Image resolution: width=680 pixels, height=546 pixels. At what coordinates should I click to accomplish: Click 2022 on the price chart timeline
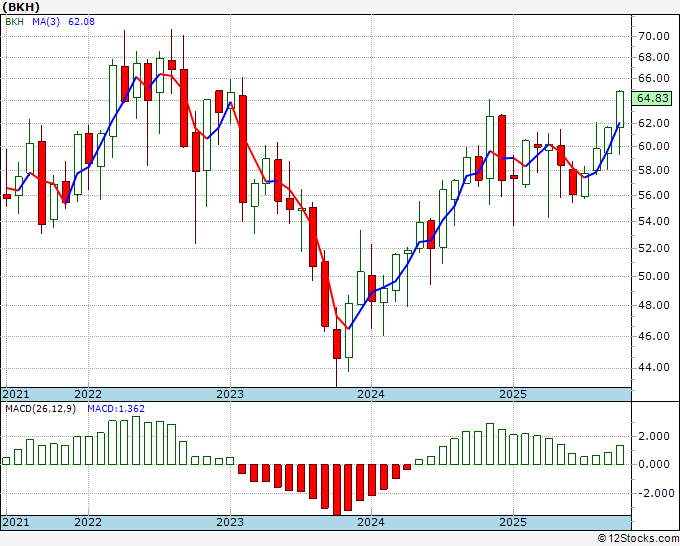pyautogui.click(x=88, y=394)
